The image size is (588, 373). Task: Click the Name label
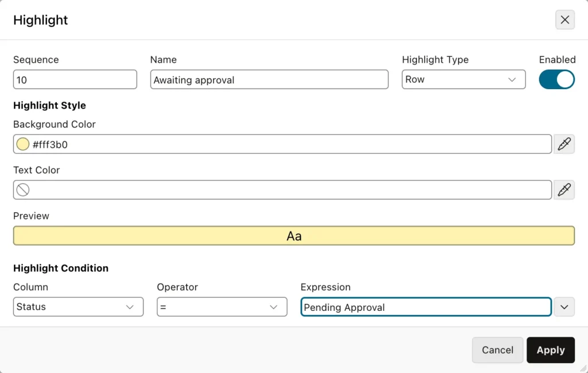tap(164, 60)
